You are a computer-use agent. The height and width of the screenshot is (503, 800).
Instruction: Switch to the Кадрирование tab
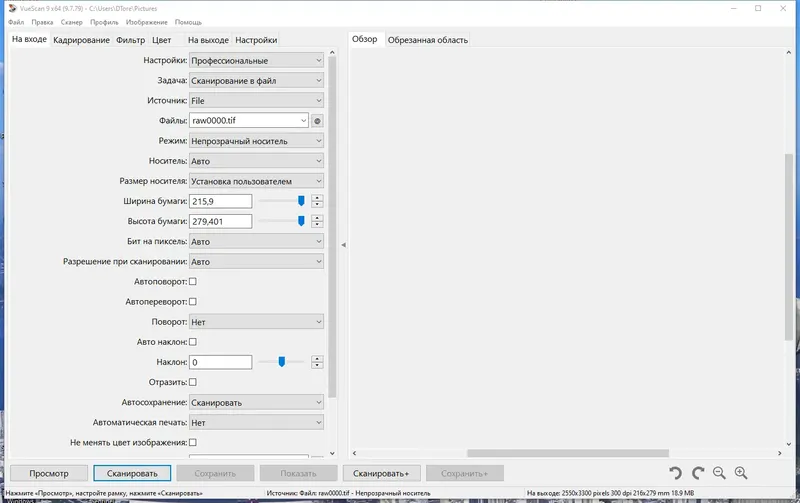(81, 40)
